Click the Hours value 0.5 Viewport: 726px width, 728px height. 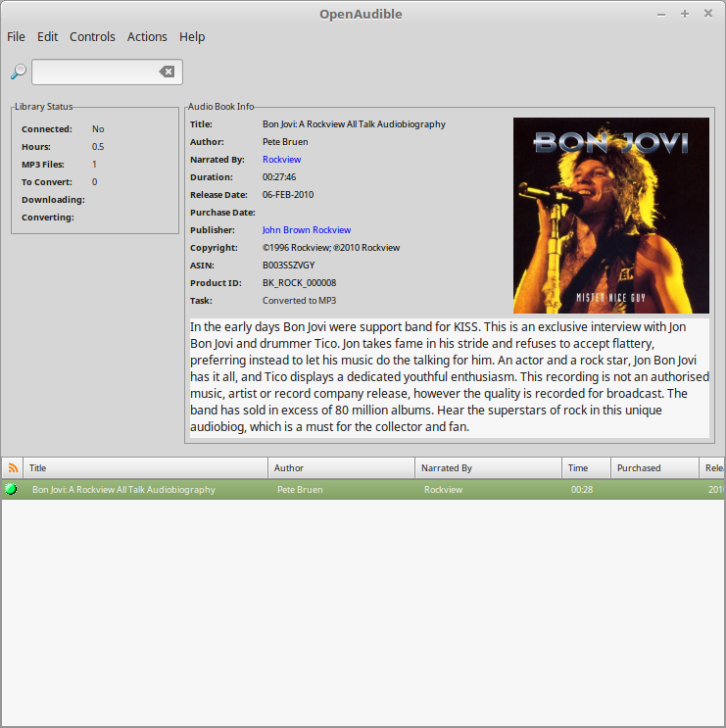coord(98,147)
